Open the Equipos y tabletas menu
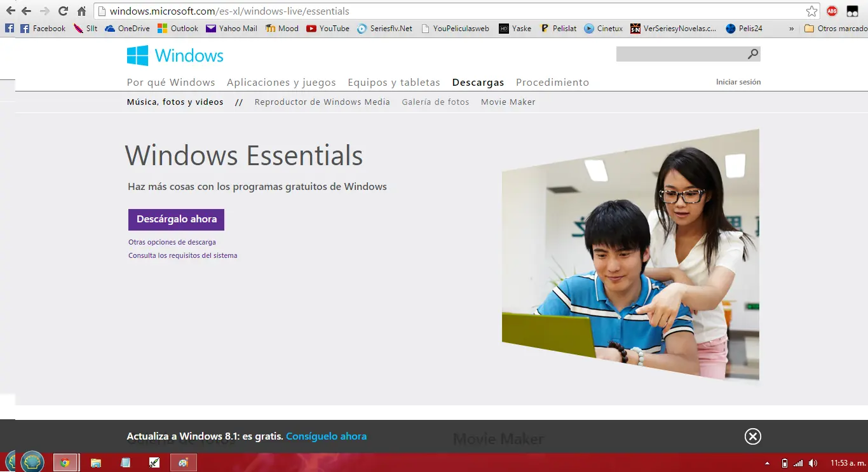This screenshot has height=472, width=868. (394, 83)
